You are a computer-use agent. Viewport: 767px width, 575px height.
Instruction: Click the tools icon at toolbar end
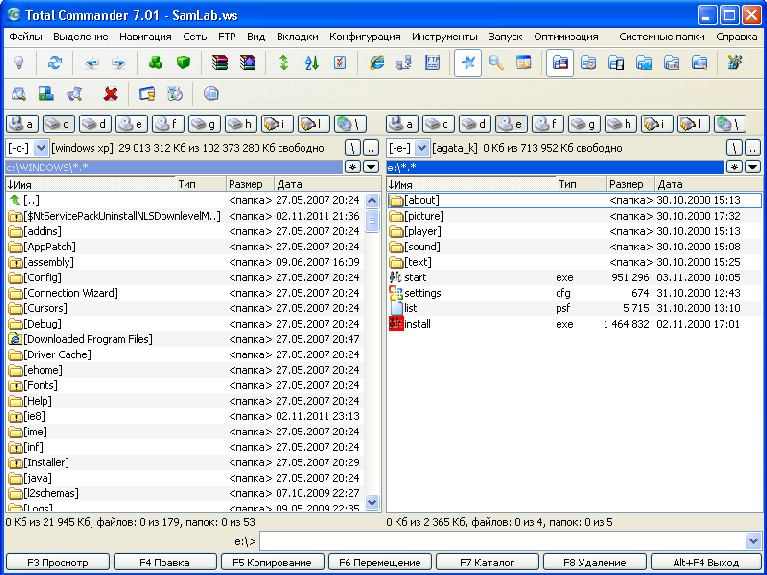coord(735,63)
